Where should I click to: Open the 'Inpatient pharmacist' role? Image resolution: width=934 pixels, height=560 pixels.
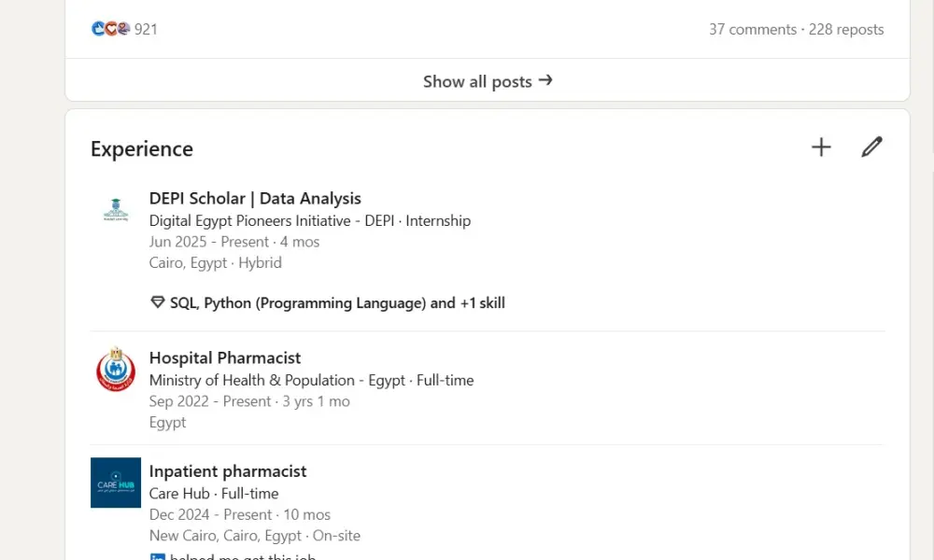click(228, 470)
